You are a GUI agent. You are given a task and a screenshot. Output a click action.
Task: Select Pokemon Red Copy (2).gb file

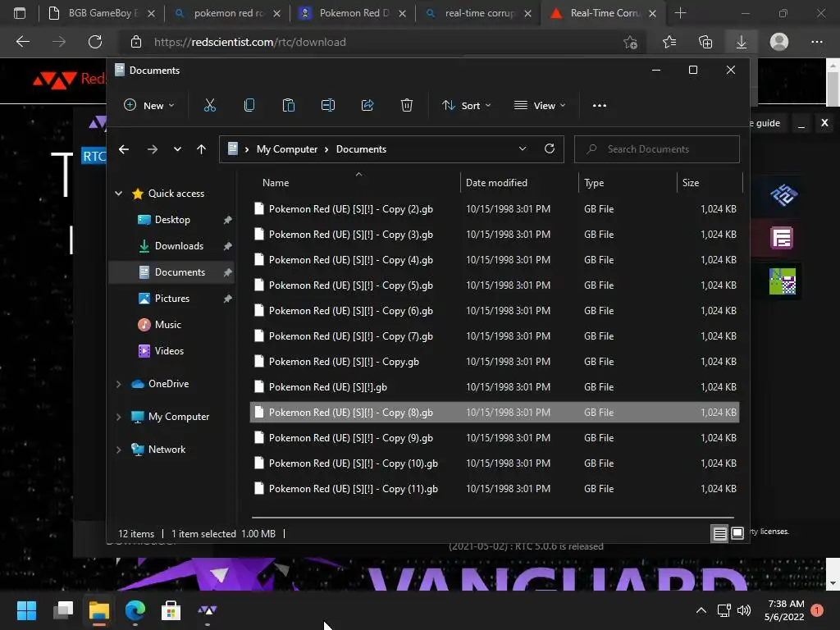pyautogui.click(x=495, y=209)
